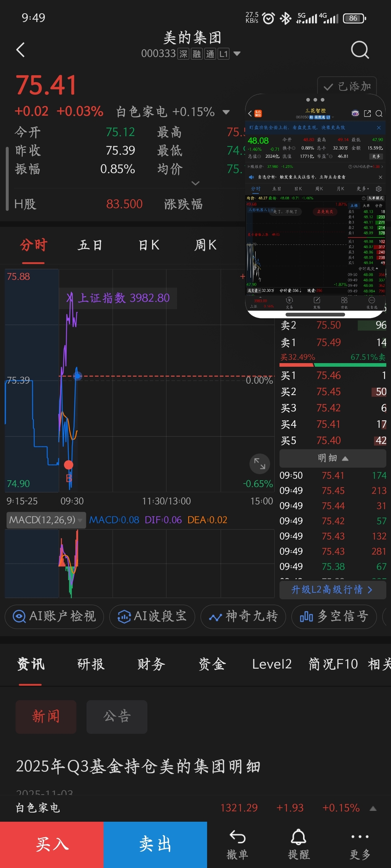Tap the battery 86 status indicator
The width and height of the screenshot is (391, 868).
354,18
